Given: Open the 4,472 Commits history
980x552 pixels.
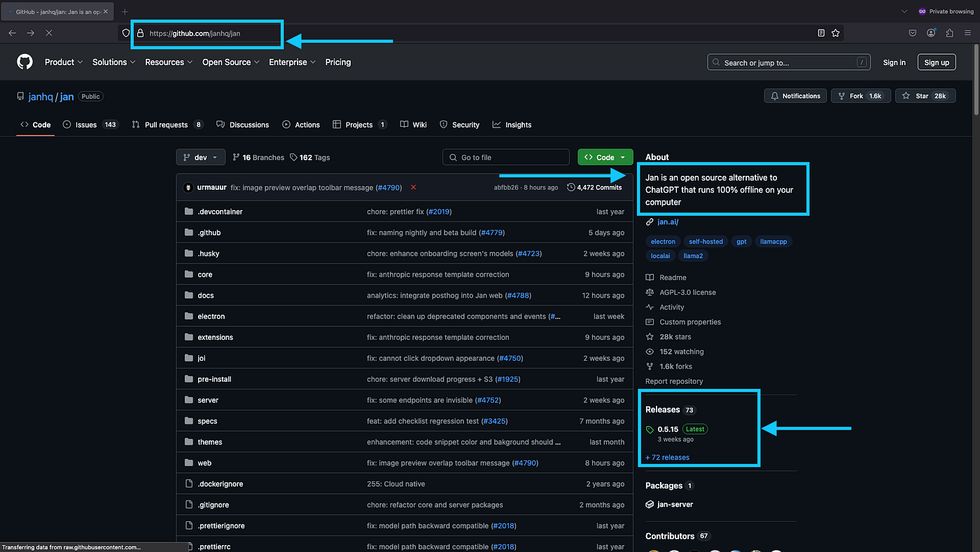Looking at the screenshot, I should pos(594,188).
